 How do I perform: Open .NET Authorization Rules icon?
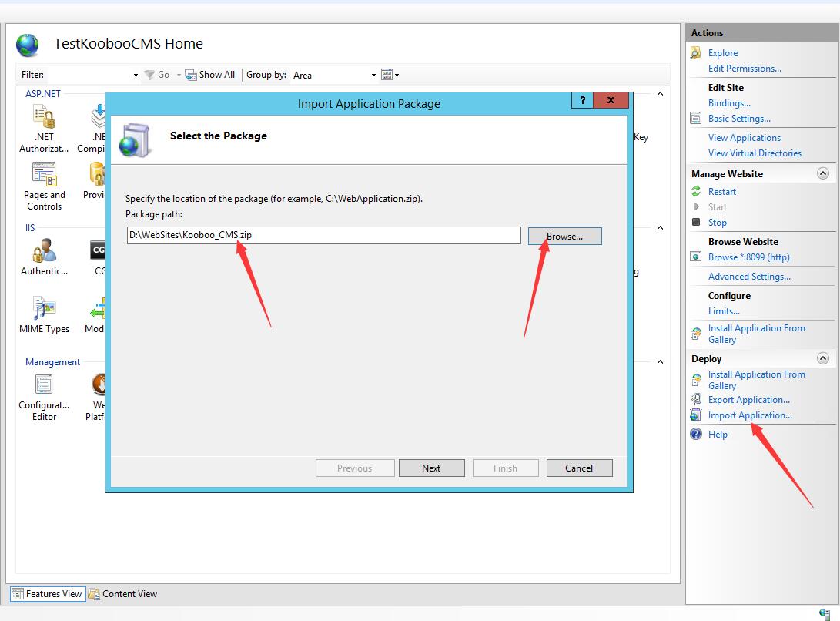[x=44, y=117]
